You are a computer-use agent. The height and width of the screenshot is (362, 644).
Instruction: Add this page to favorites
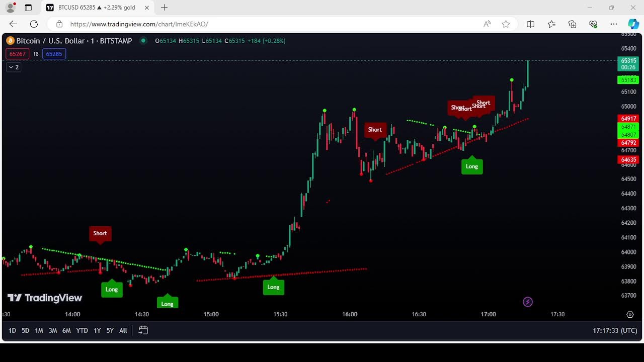tap(506, 24)
